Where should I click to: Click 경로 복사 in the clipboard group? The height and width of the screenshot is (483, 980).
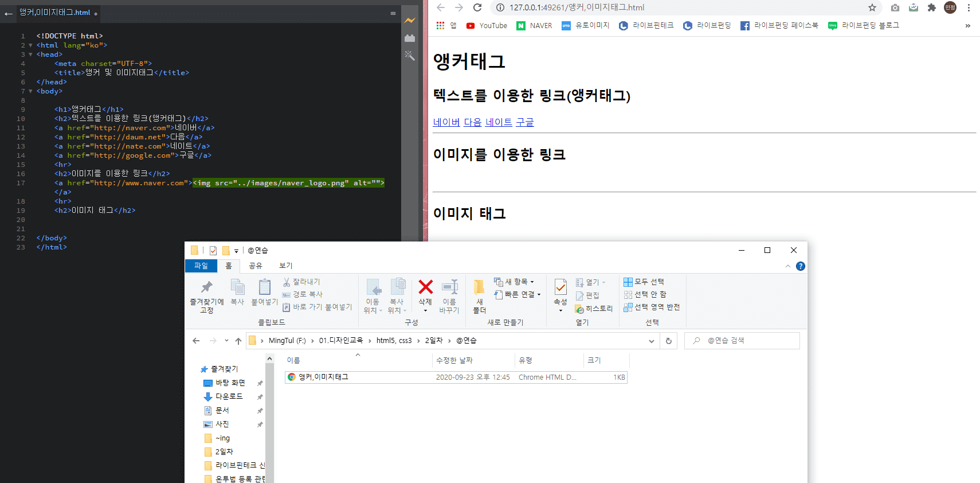pyautogui.click(x=302, y=294)
